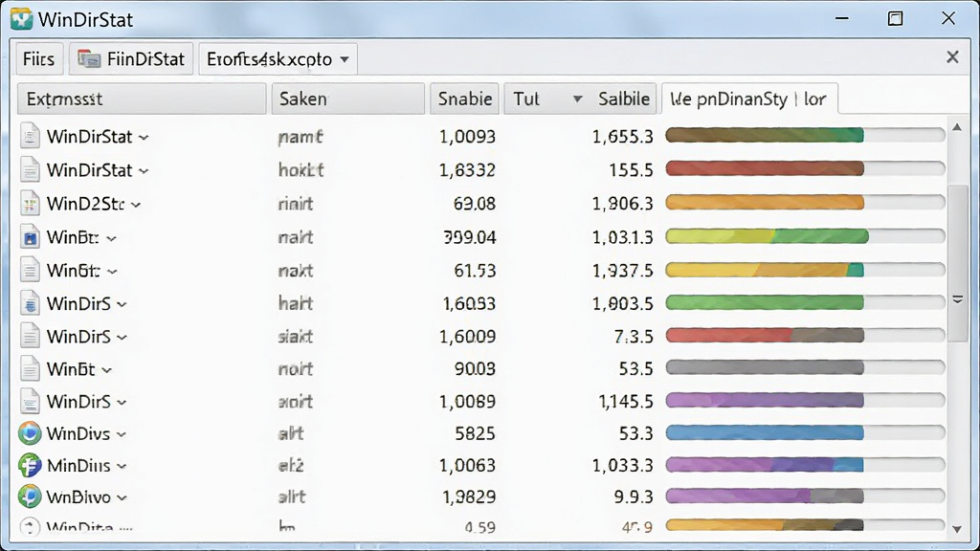This screenshot has height=551, width=980.
Task: Open the Erorfts4sk.xcpto dropdown
Action: point(278,58)
